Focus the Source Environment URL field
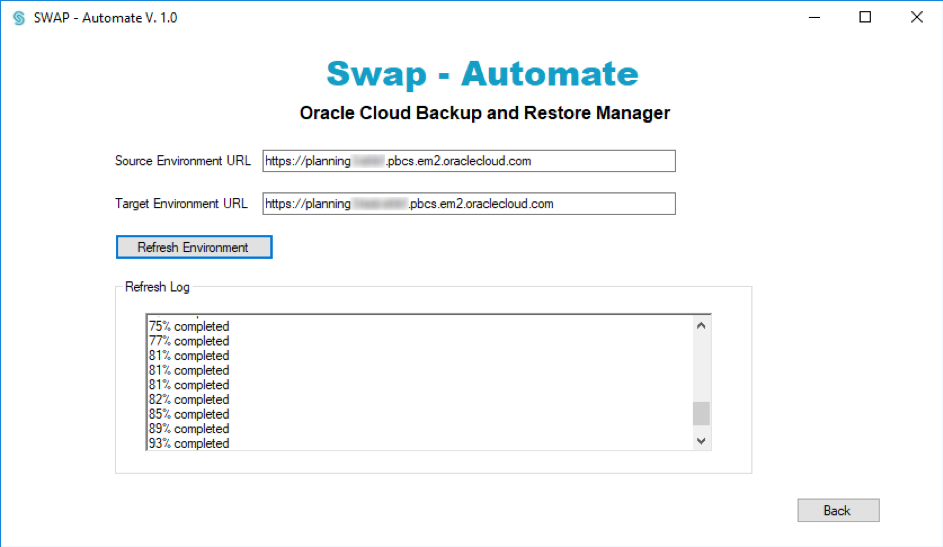The height and width of the screenshot is (547, 943). point(468,161)
